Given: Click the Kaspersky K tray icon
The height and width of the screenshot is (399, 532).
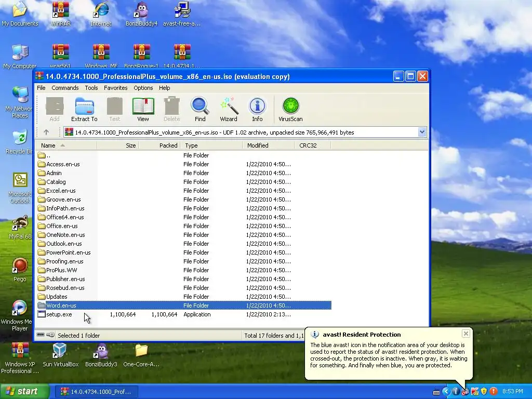Looking at the screenshot, I should coord(475,391).
